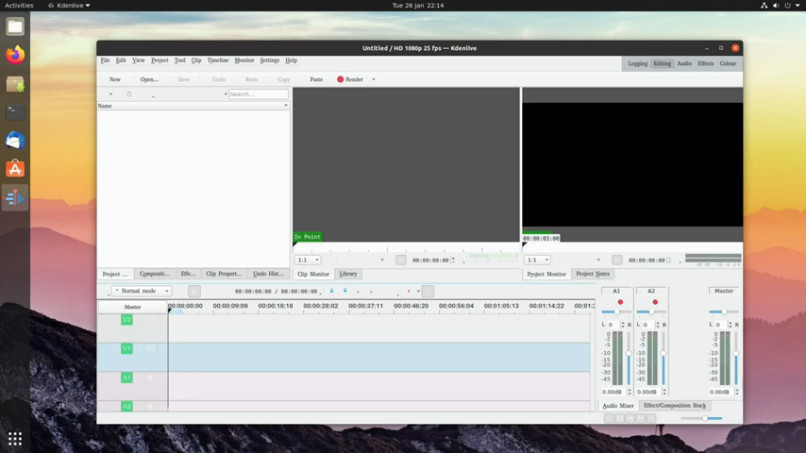Toggle V2 track video visibility icon
The image size is (806, 453).
point(151,320)
